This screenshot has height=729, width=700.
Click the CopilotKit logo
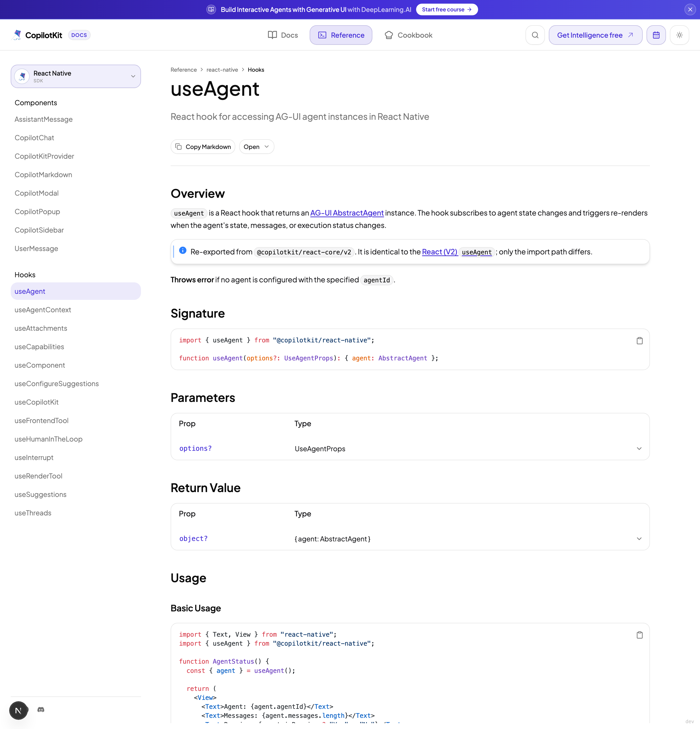(x=38, y=35)
